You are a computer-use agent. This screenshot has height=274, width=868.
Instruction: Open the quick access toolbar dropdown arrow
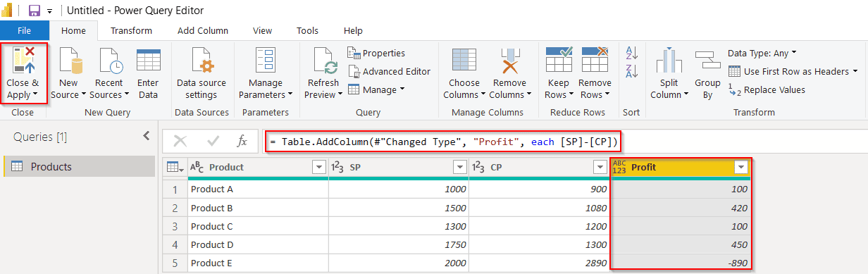coord(50,11)
